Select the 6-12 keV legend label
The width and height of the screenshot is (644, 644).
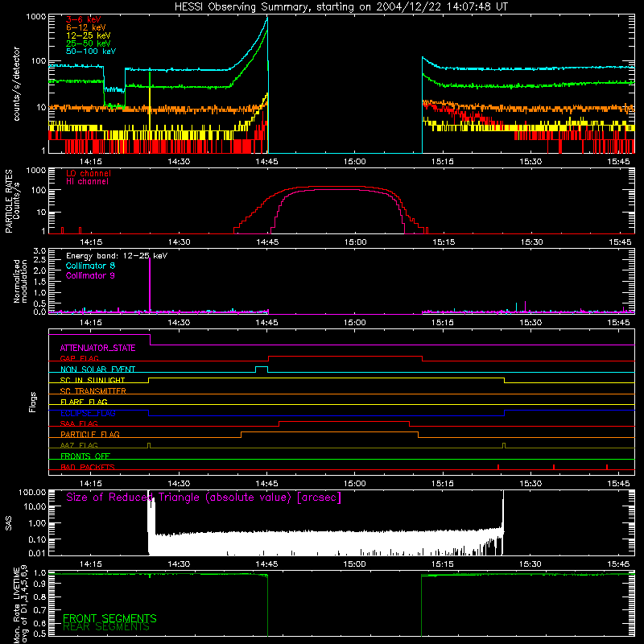click(86, 27)
